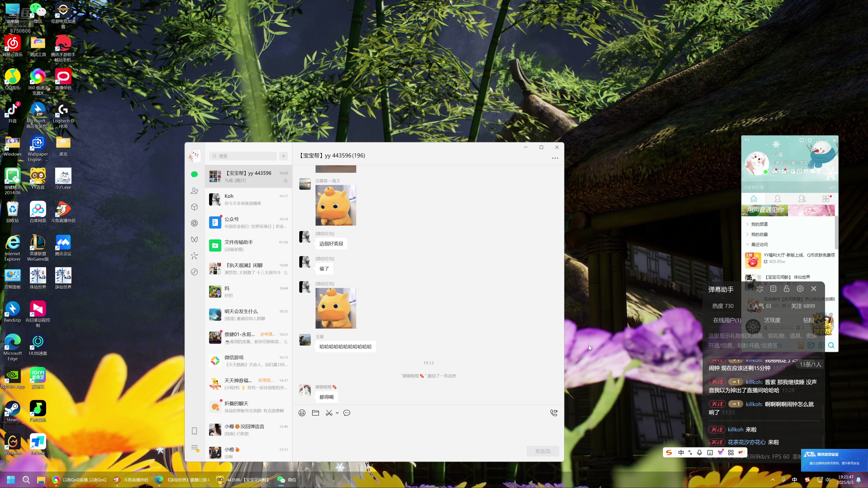Select the 活跃度 tab in 弹幕助手
Screen dimensions: 868x488
(x=772, y=320)
